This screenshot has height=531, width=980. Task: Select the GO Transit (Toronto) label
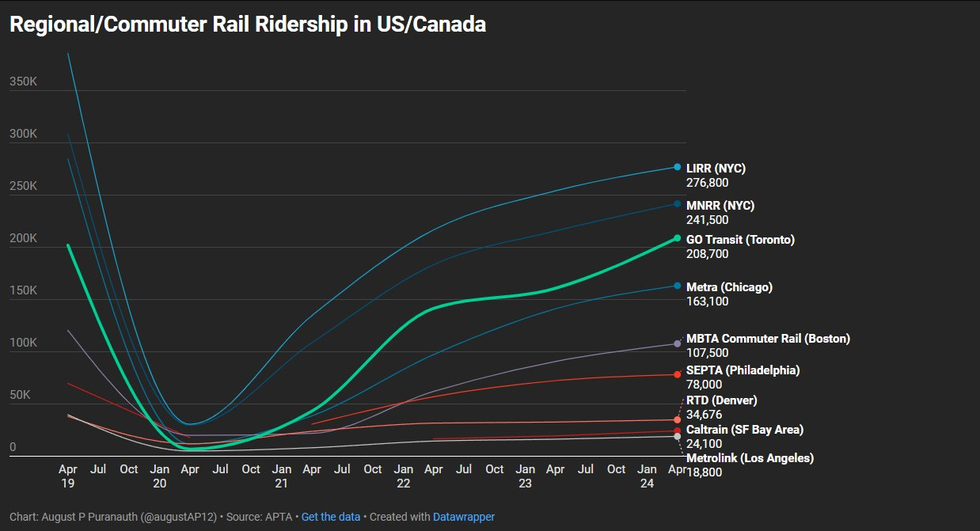tap(740, 240)
